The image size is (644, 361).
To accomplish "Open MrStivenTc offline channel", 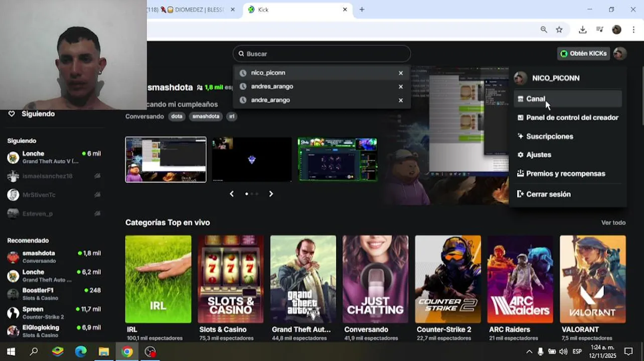I will [x=54, y=195].
